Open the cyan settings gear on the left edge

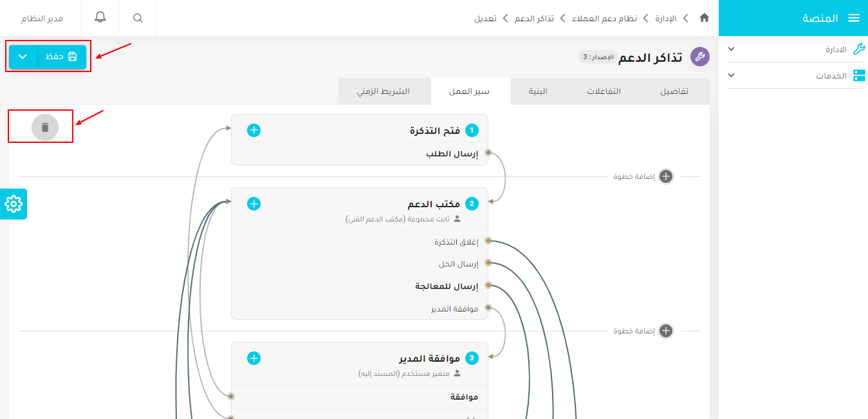click(13, 204)
